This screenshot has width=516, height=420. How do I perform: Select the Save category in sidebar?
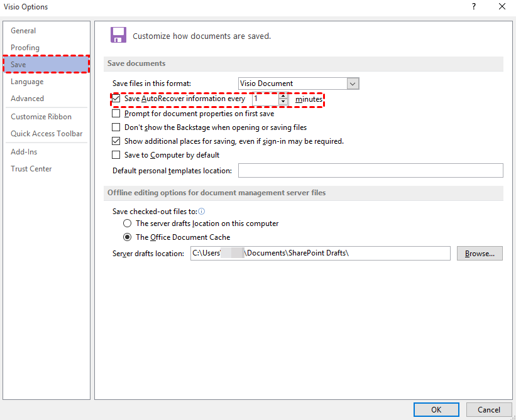pyautogui.click(x=47, y=65)
